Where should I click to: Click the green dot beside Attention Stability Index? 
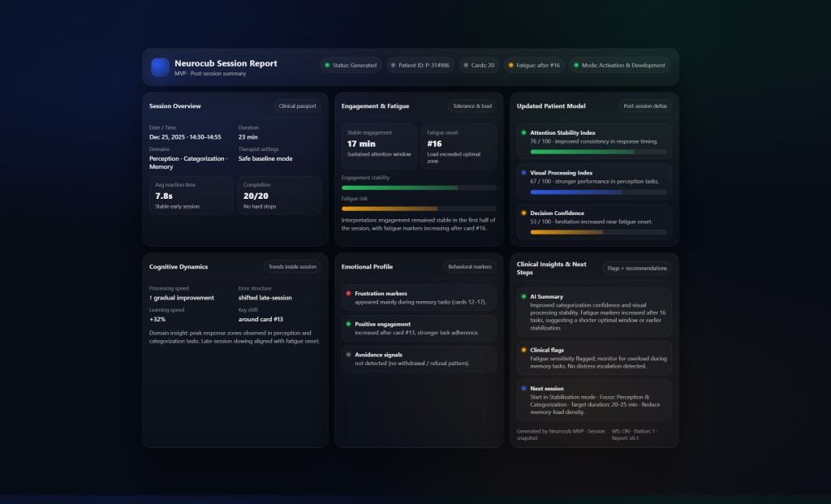tap(523, 132)
